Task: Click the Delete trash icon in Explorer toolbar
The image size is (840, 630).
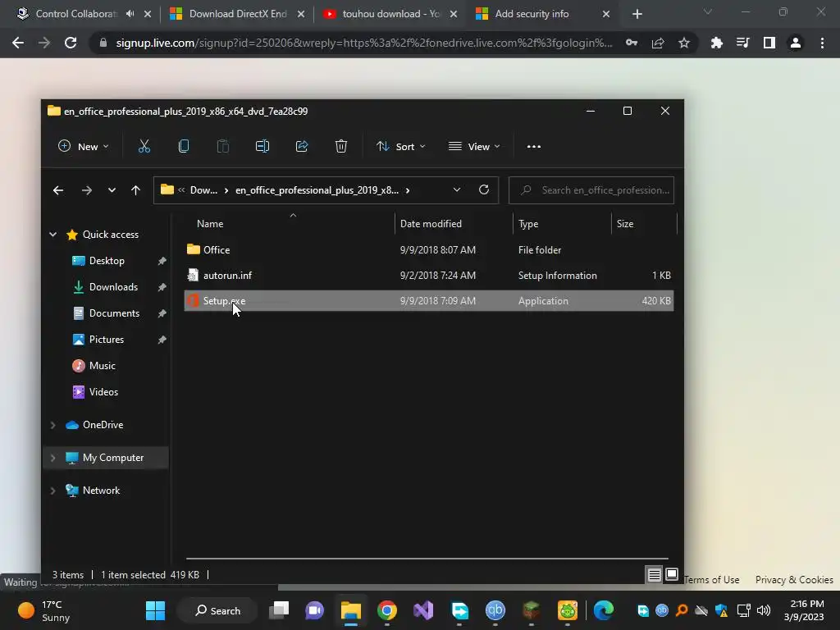Action: [x=341, y=146]
